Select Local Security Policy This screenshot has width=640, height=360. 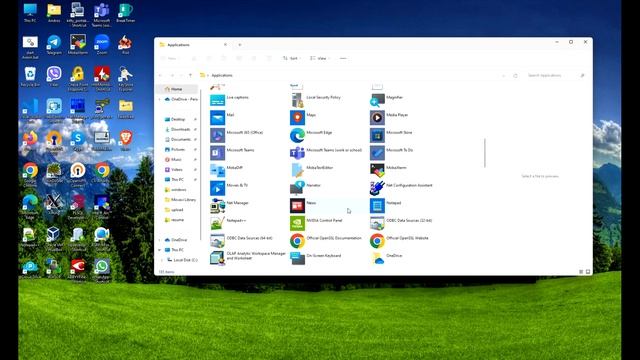pyautogui.click(x=316, y=100)
